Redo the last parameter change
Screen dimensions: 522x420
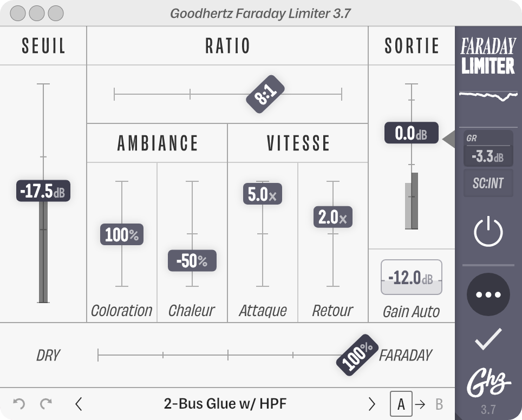46,404
